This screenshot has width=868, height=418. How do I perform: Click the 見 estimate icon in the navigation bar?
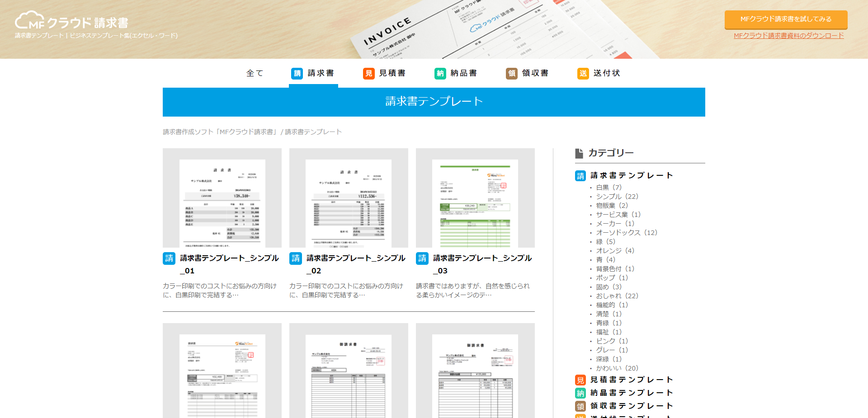click(x=368, y=73)
